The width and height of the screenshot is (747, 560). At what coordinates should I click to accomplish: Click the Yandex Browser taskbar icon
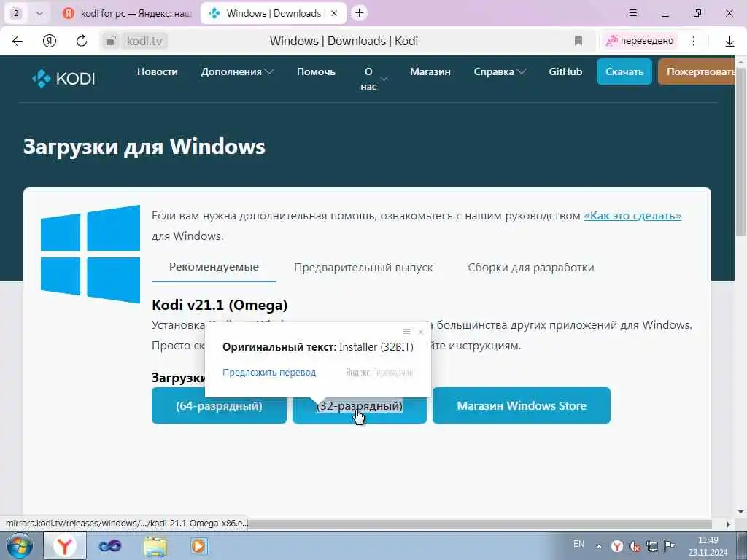coord(65,545)
